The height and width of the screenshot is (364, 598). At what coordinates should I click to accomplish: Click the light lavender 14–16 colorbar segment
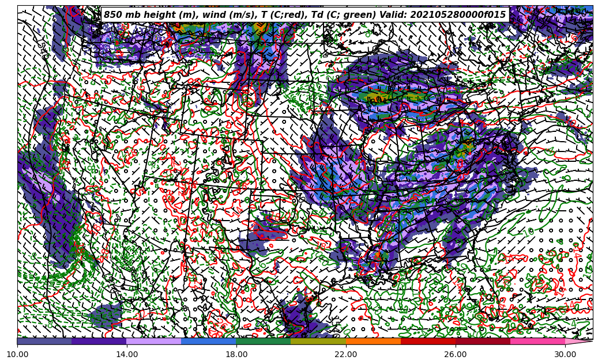154,341
